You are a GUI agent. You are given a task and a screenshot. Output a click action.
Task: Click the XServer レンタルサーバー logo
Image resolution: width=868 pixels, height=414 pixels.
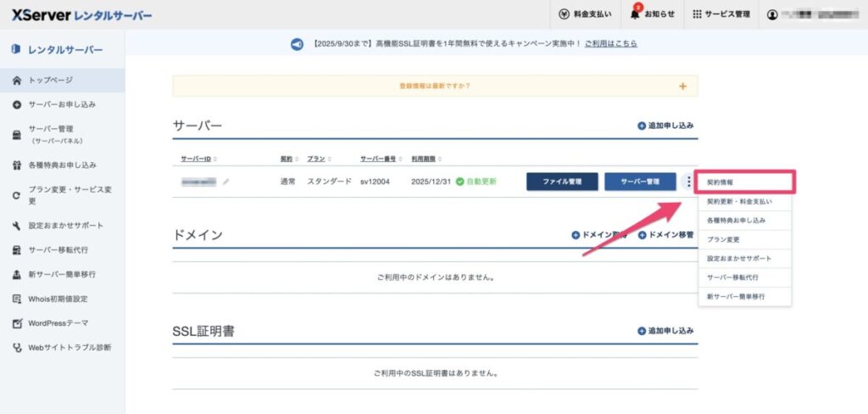point(81,15)
